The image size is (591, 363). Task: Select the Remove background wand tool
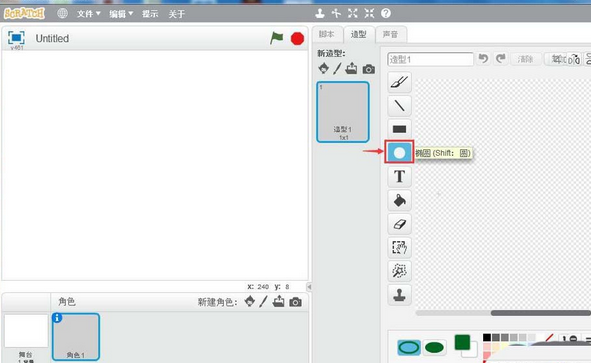[400, 271]
